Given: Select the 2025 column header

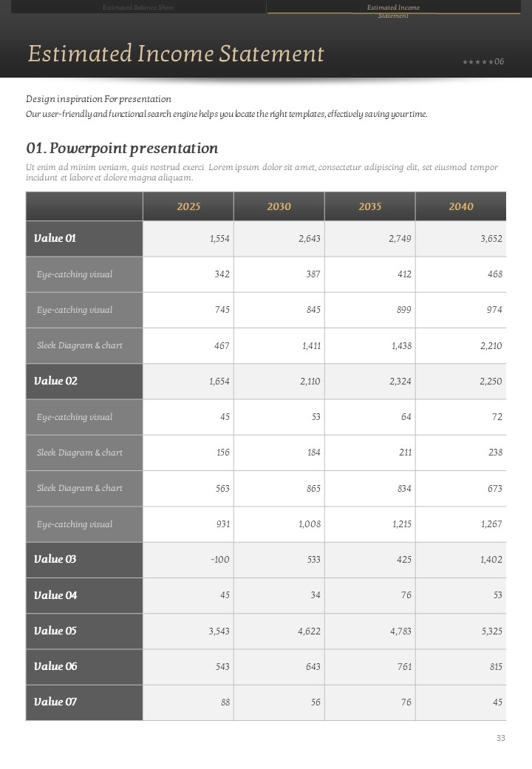Looking at the screenshot, I should [188, 206].
